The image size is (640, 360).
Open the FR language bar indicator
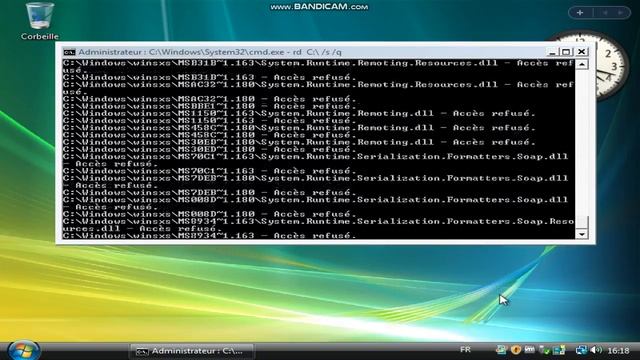[x=465, y=349]
